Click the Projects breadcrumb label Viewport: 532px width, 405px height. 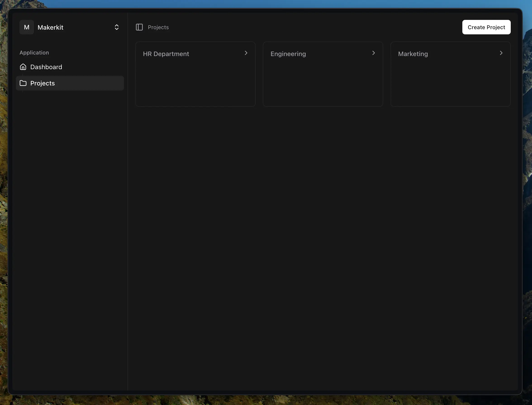158,27
